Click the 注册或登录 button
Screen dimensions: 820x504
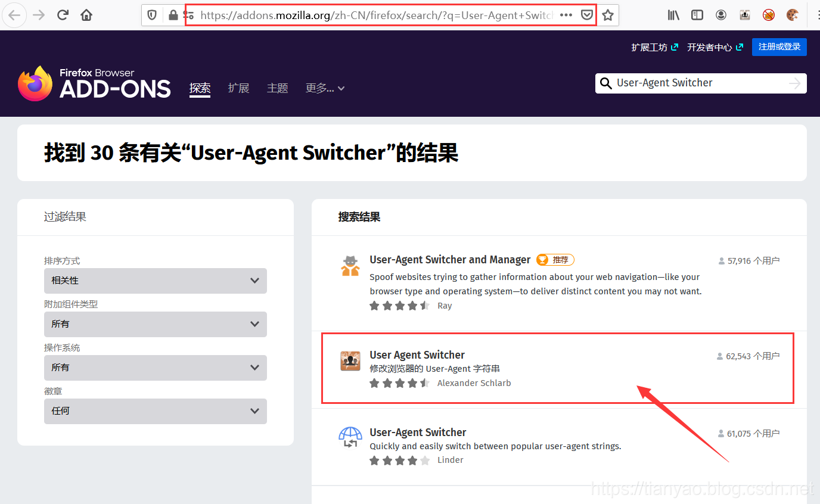779,47
